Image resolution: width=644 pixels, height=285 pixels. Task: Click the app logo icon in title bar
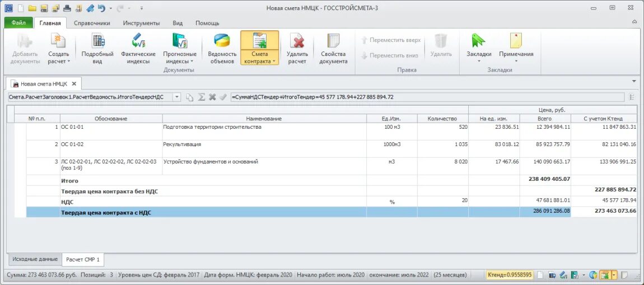(x=8, y=8)
